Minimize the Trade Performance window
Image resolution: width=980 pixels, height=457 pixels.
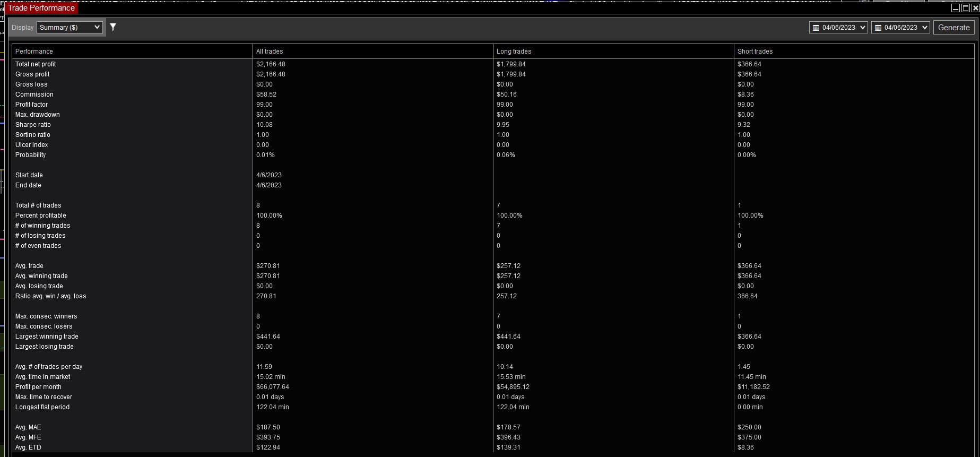[956, 8]
